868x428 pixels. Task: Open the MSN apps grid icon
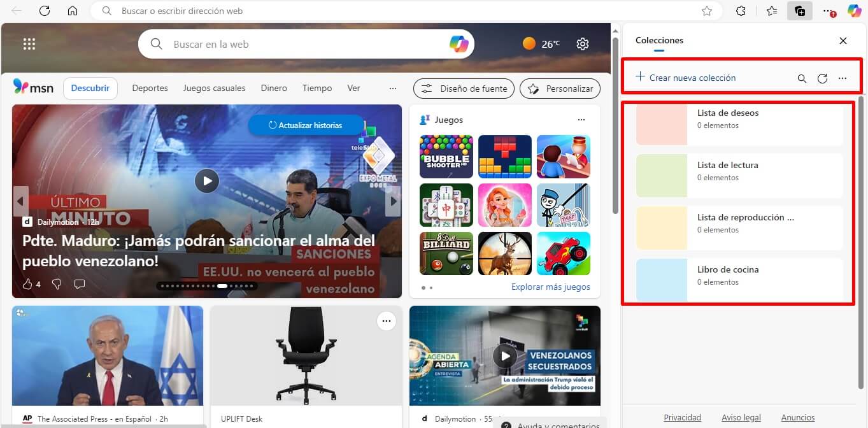(29, 44)
